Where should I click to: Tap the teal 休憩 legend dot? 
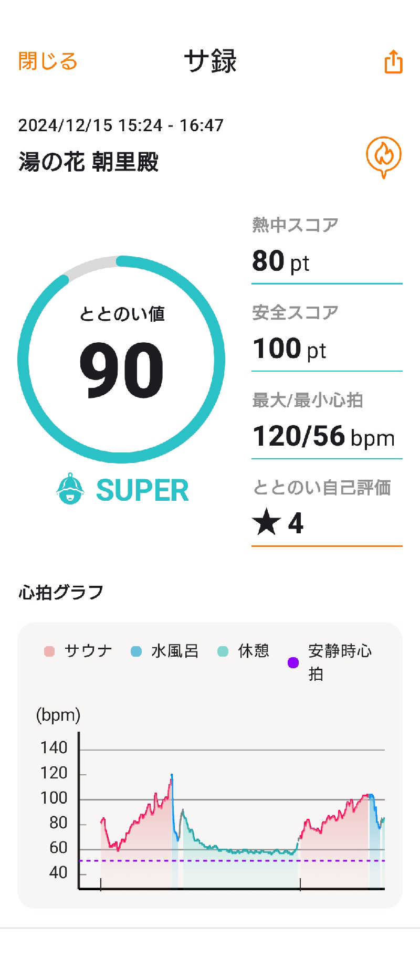click(223, 651)
